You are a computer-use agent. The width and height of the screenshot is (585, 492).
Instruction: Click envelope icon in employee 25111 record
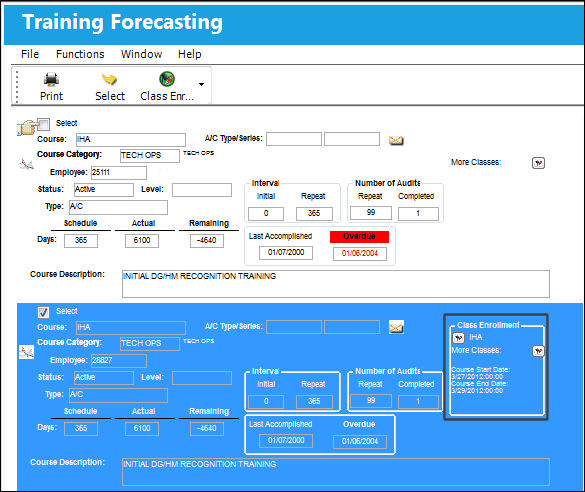[x=396, y=141]
